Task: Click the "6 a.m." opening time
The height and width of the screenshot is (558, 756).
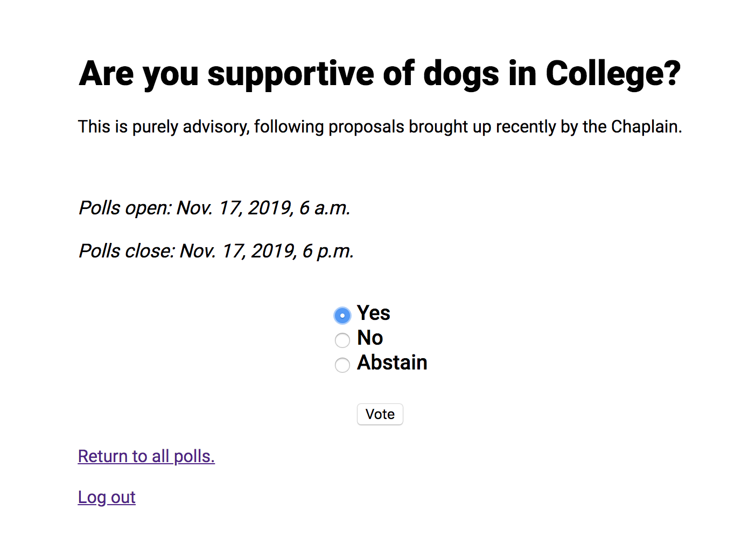Action: point(325,208)
